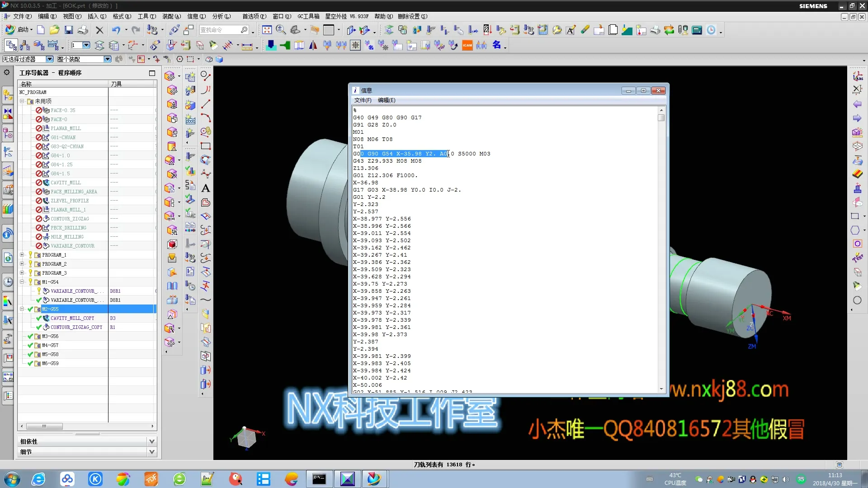
Task: Open the 文件(F) menu in the 信息 window
Action: pos(363,100)
